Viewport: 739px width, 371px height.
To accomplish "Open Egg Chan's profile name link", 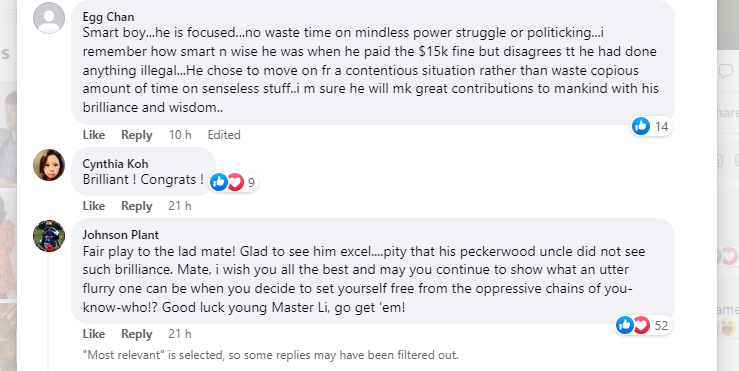I will click(108, 17).
